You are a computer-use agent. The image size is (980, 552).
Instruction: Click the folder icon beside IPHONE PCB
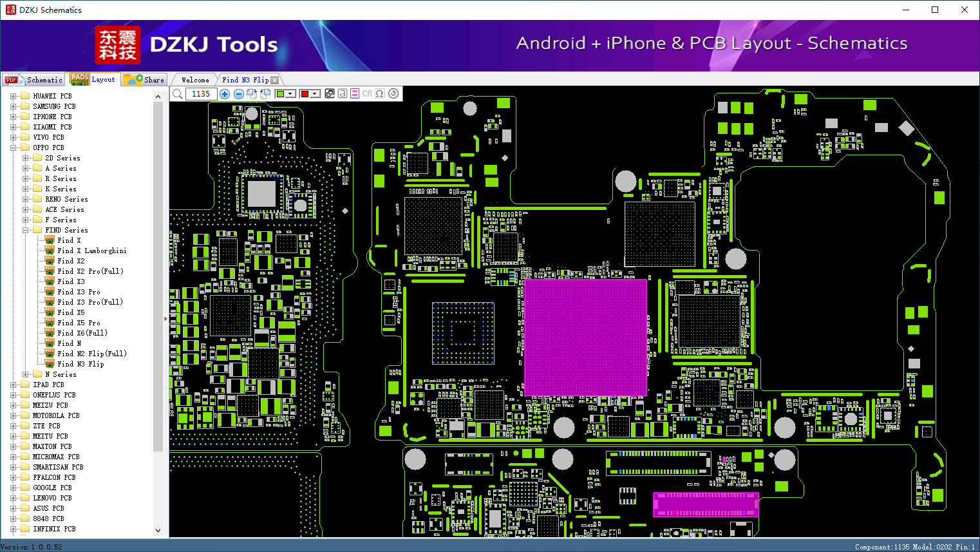tap(25, 117)
